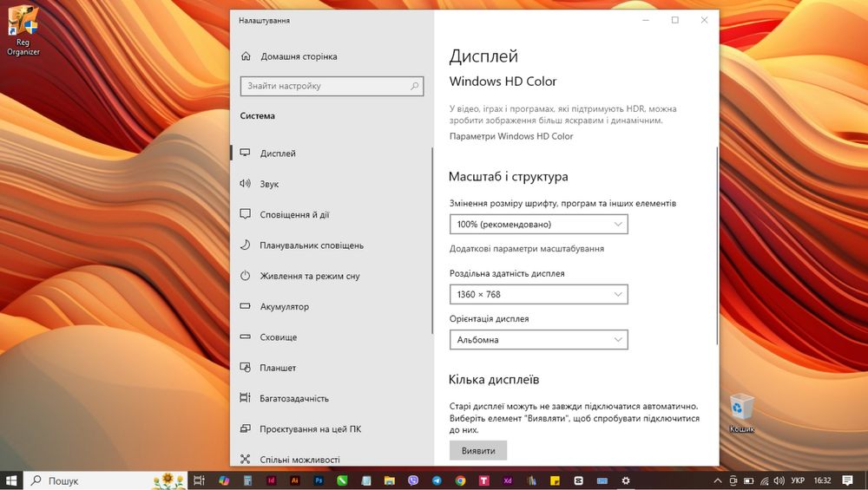Switch keyboard language УКР

(x=798, y=480)
